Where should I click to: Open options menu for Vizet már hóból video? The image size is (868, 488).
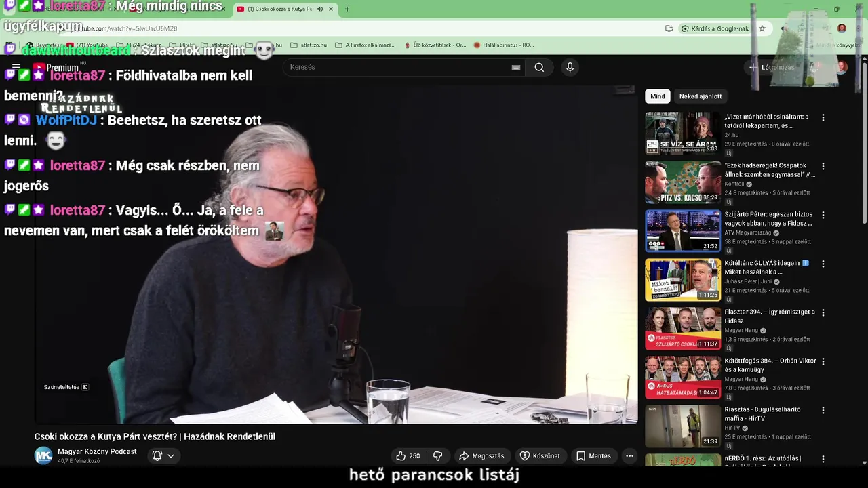coord(823,117)
